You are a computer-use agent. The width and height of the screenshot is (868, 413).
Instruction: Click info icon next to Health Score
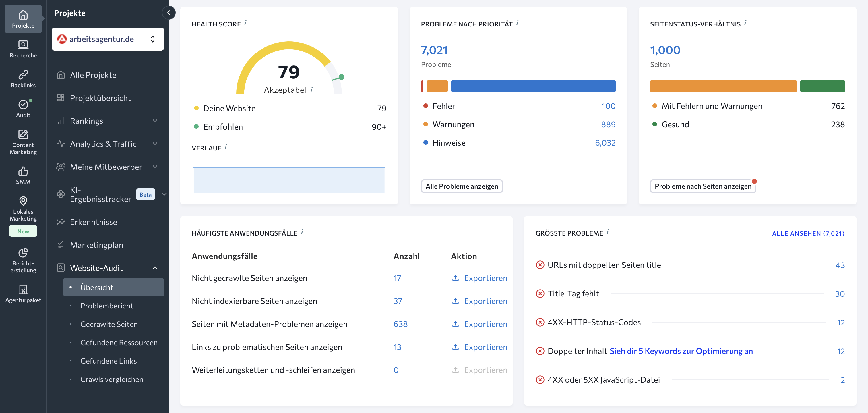245,23
